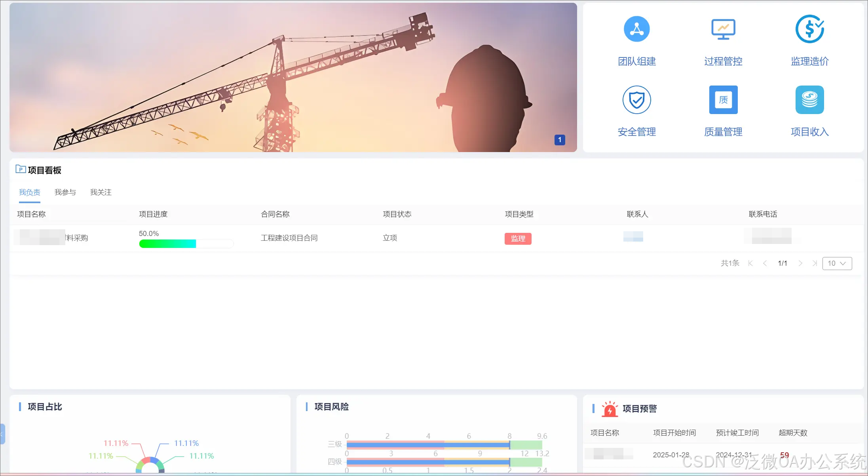Click the 50.0% project progress bar

(x=186, y=244)
